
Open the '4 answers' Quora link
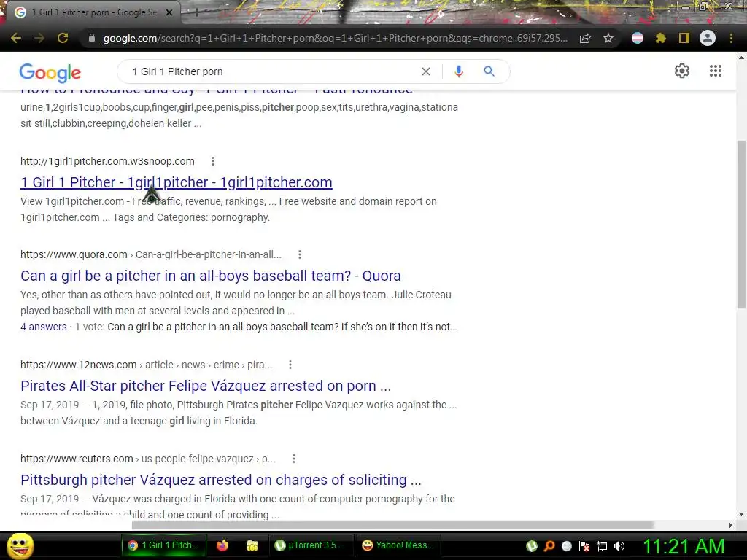pos(43,327)
